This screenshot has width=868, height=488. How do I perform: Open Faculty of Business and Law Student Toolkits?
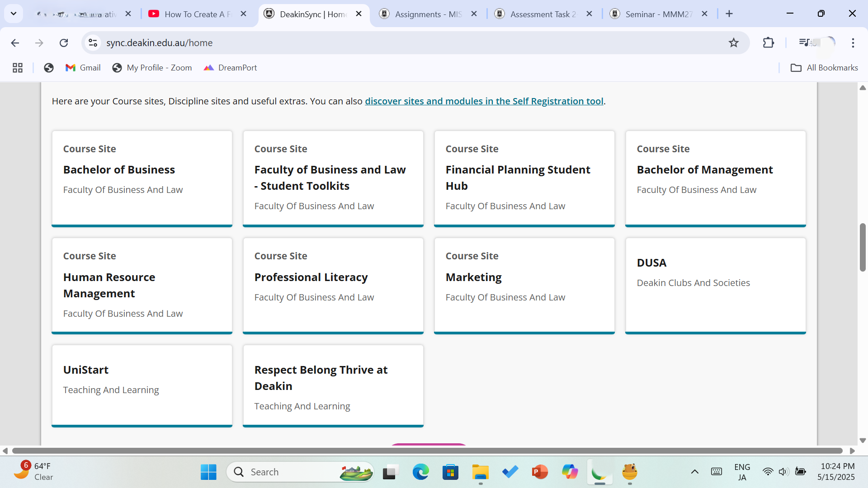[x=333, y=179]
